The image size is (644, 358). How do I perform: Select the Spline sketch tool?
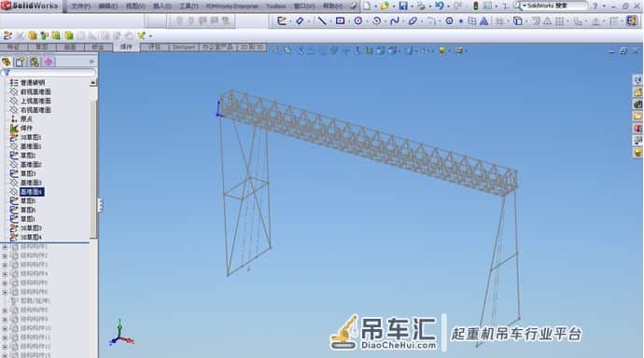(x=394, y=21)
